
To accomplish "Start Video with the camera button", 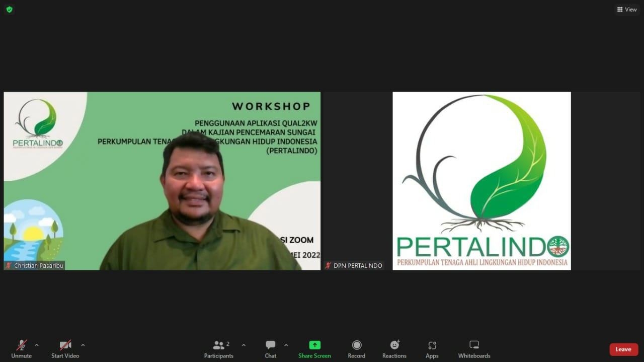I will [65, 348].
